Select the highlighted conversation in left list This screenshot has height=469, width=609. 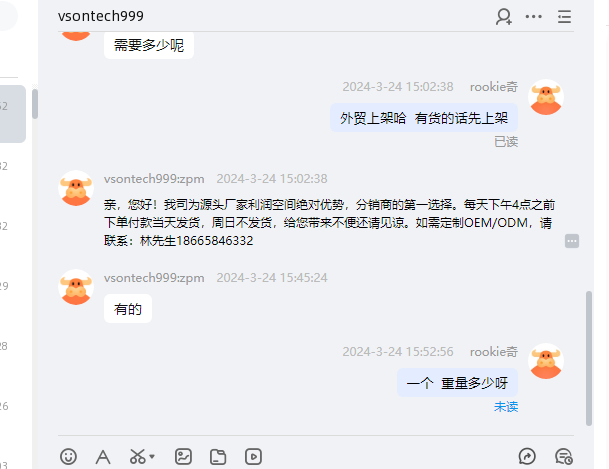(x=13, y=114)
